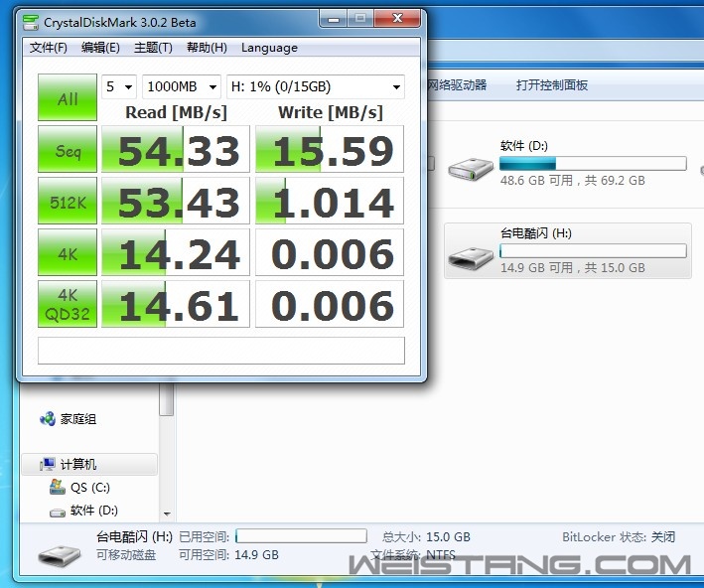
Task: Click 打开控制面板 in Explorer toolbar
Action: point(552,85)
